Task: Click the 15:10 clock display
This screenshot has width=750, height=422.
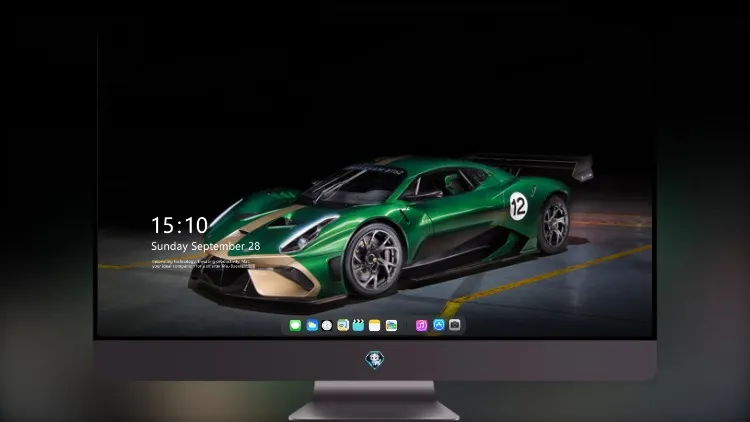Action: [x=179, y=225]
